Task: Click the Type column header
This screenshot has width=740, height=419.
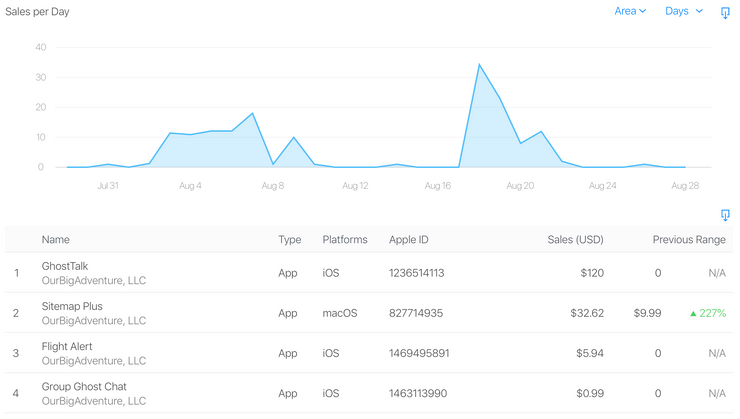Action: point(289,240)
